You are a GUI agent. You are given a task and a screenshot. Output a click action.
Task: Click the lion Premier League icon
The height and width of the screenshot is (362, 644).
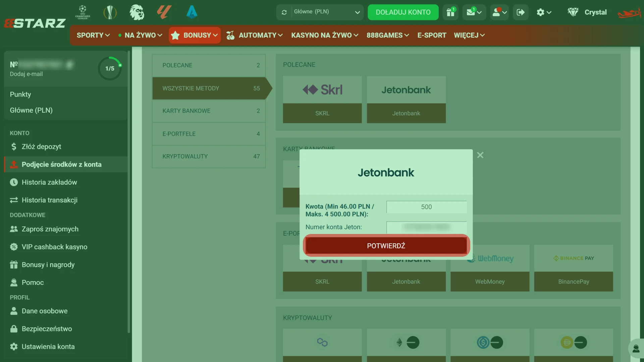137,12
